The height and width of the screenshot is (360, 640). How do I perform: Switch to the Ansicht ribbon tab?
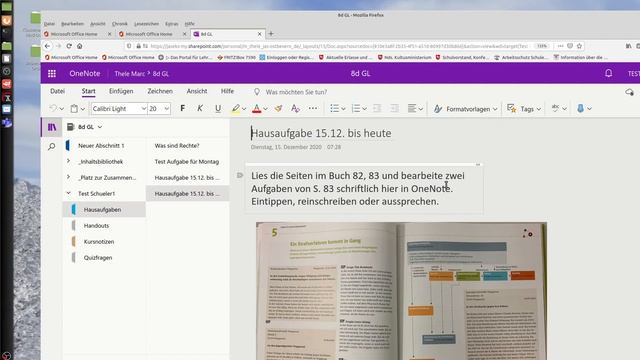coord(197,91)
